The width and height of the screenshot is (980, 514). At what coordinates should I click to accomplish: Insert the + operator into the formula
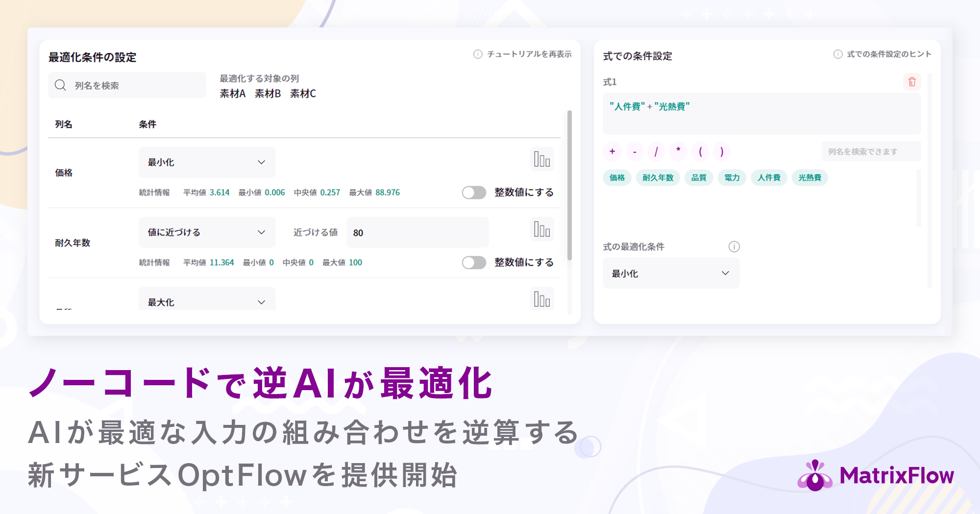(612, 152)
